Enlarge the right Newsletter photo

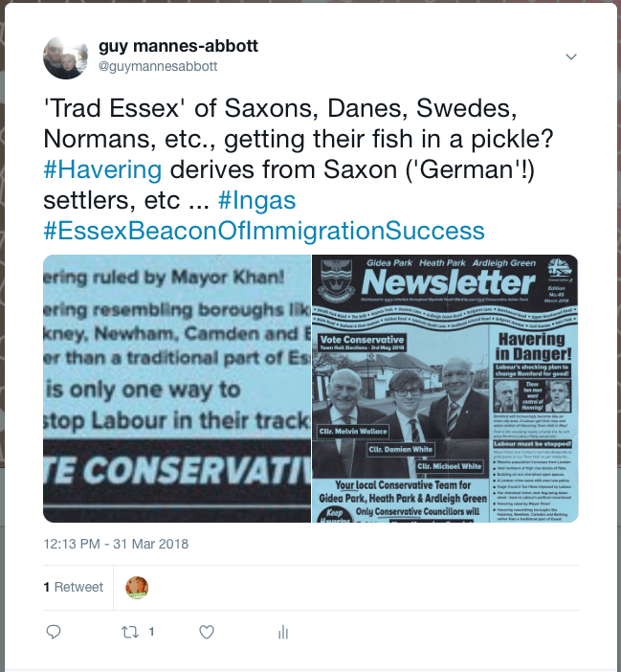(446, 389)
